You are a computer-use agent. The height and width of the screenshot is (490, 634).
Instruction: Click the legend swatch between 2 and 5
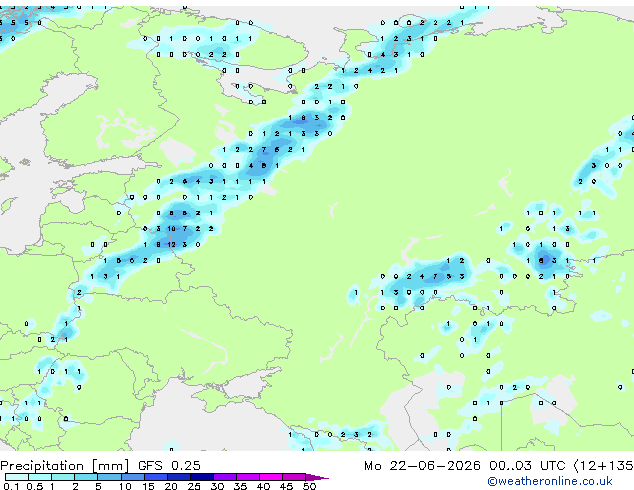point(86,477)
